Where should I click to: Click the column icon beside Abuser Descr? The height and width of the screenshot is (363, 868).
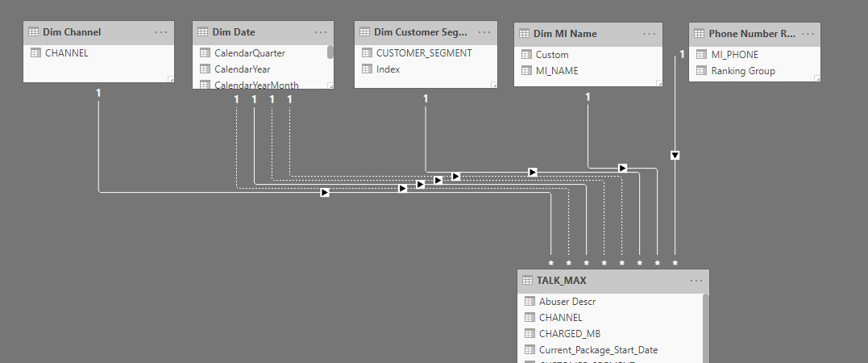point(530,302)
